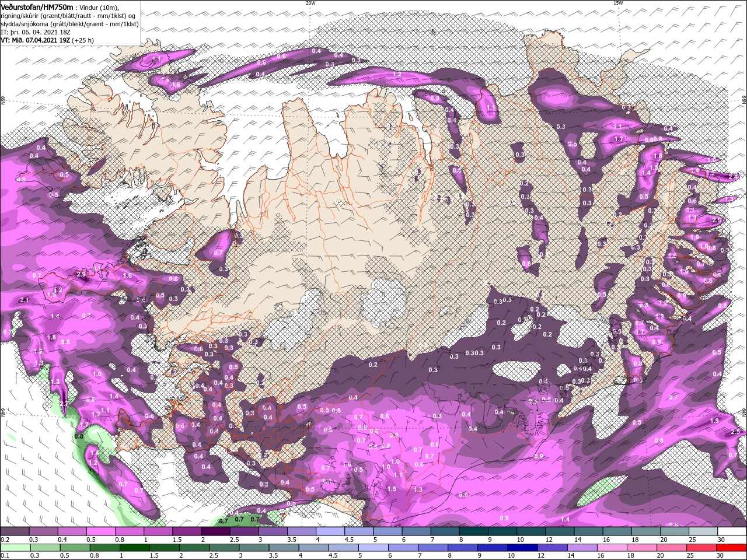Select the darkest purple swatch labeled 2

pos(215,531)
